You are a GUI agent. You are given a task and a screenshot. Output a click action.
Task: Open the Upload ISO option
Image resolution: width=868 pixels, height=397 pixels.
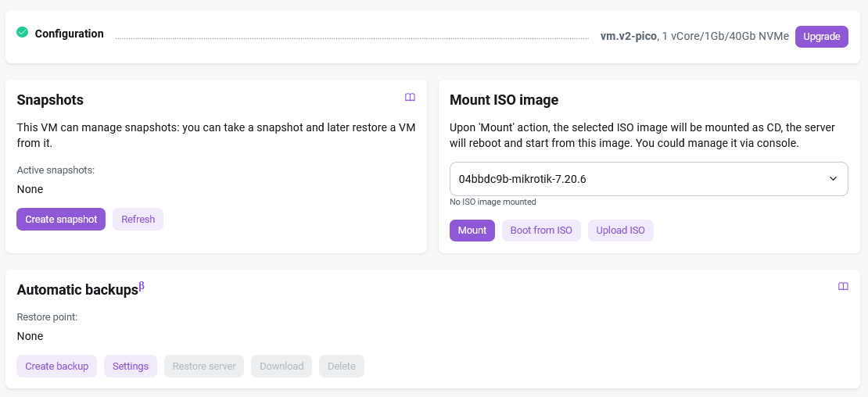click(620, 231)
